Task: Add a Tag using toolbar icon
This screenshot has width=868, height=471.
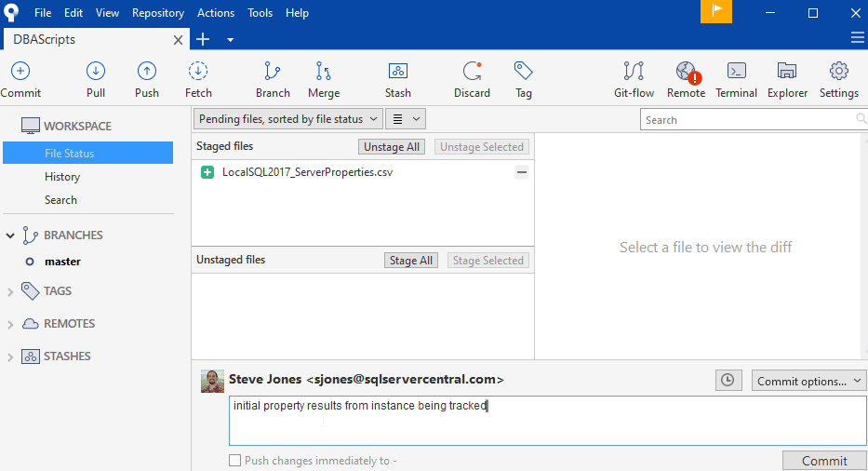Action: [x=524, y=72]
